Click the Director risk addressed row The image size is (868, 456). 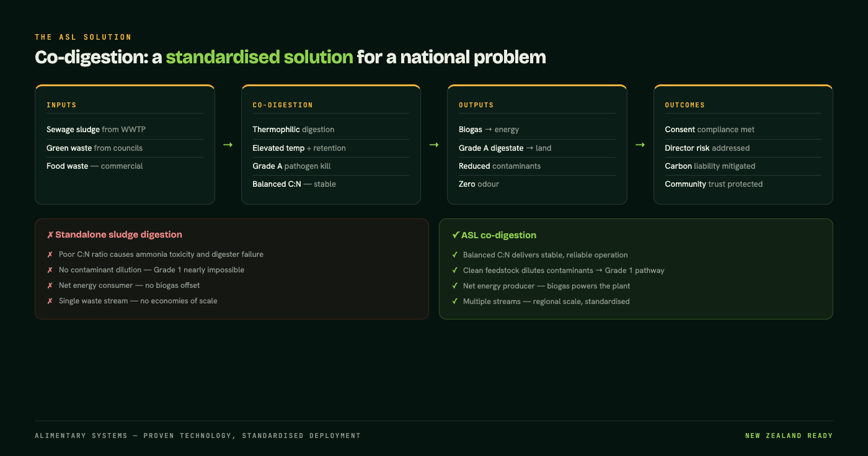[x=743, y=148]
